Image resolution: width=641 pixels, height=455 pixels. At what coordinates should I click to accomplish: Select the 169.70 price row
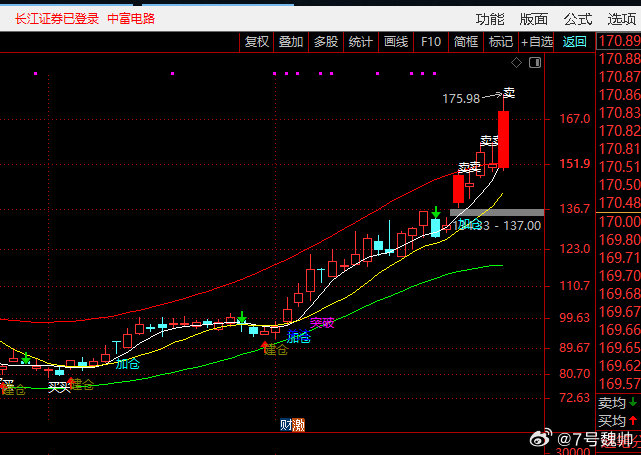[619, 276]
